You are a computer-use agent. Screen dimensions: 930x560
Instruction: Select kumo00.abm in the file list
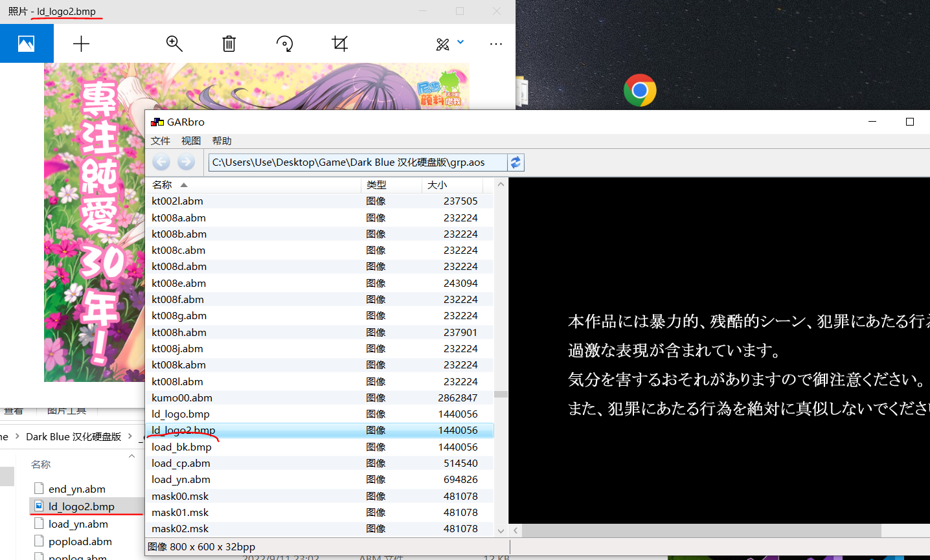(182, 398)
